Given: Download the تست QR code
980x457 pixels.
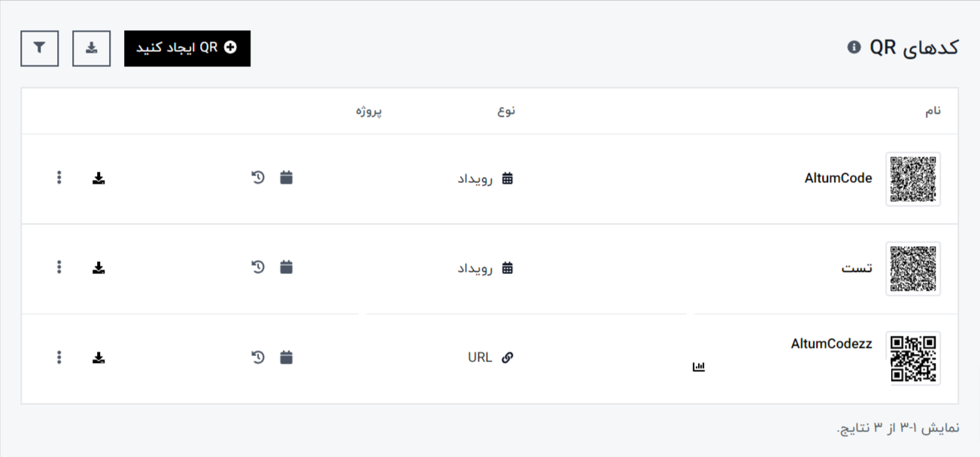Looking at the screenshot, I should (x=99, y=267).
